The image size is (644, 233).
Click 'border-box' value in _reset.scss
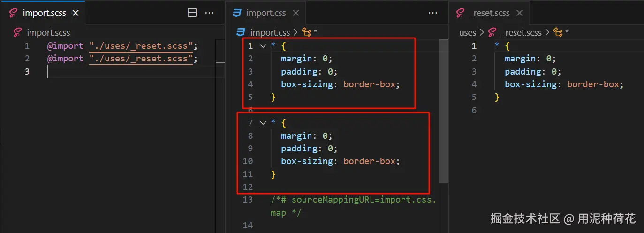pos(593,84)
